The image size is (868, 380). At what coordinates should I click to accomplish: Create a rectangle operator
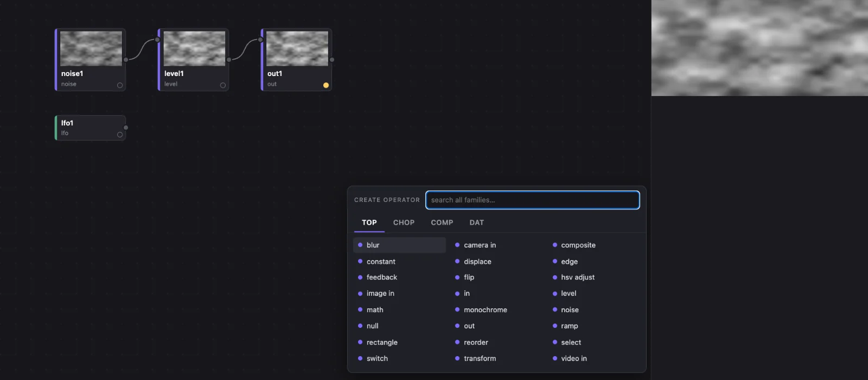(x=399, y=343)
